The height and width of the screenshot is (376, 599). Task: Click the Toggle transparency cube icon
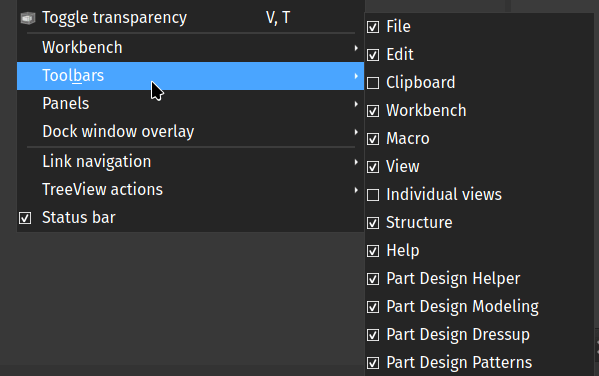point(28,18)
